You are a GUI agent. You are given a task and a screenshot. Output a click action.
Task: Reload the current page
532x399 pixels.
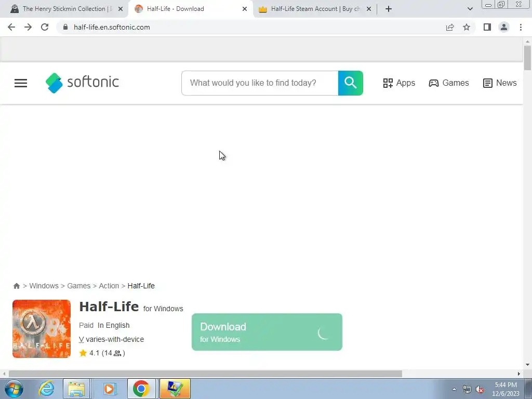[x=45, y=27]
